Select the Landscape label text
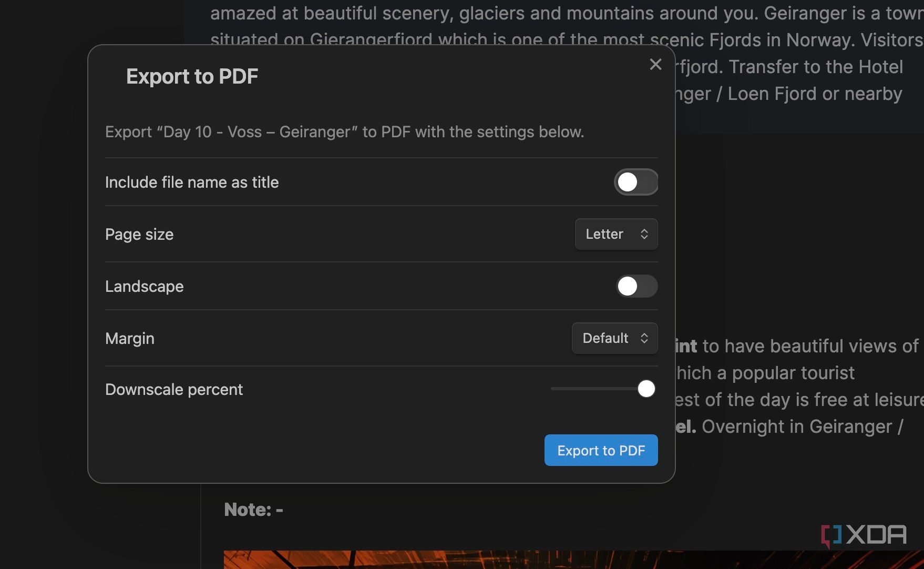The image size is (924, 569). 144,286
